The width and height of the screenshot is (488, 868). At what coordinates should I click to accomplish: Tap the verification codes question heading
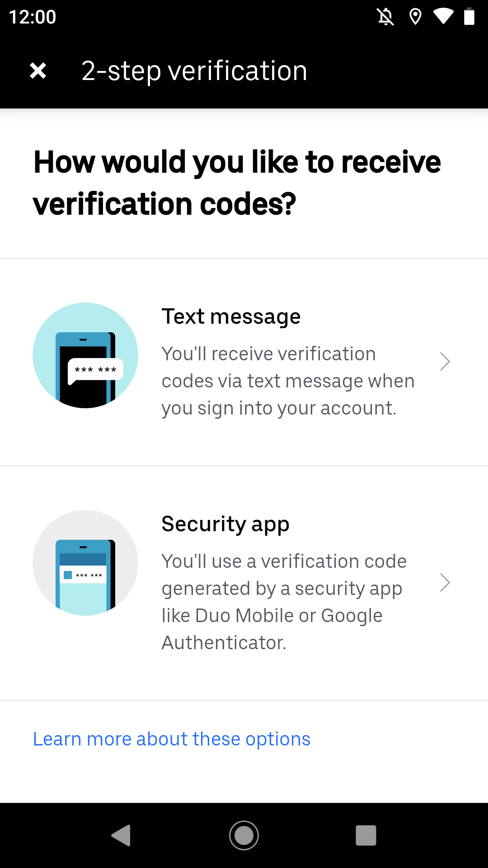(x=237, y=183)
